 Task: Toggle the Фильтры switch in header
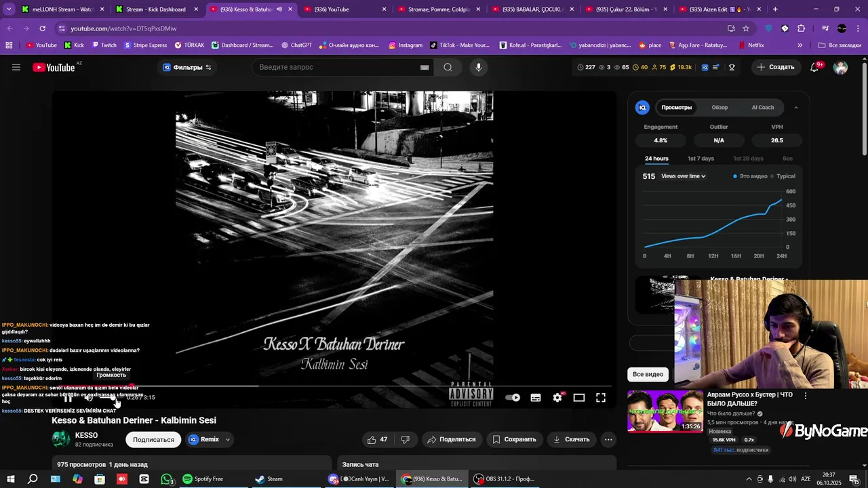208,67
